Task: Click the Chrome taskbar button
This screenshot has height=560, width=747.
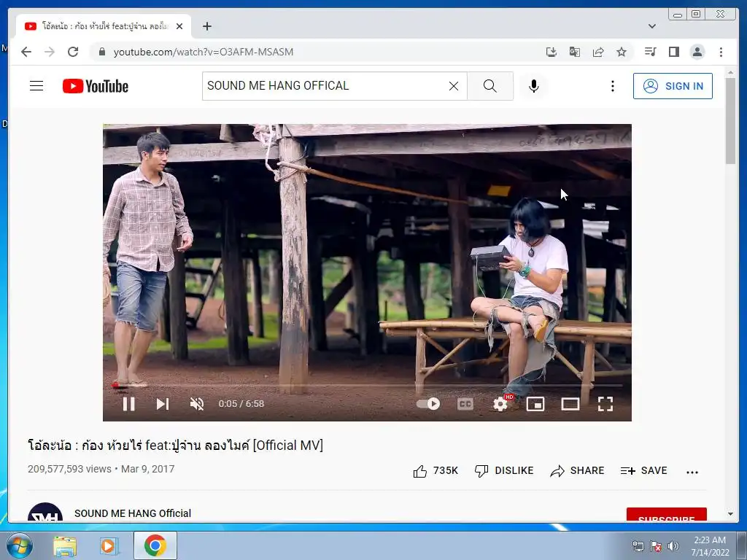Action: click(x=155, y=545)
